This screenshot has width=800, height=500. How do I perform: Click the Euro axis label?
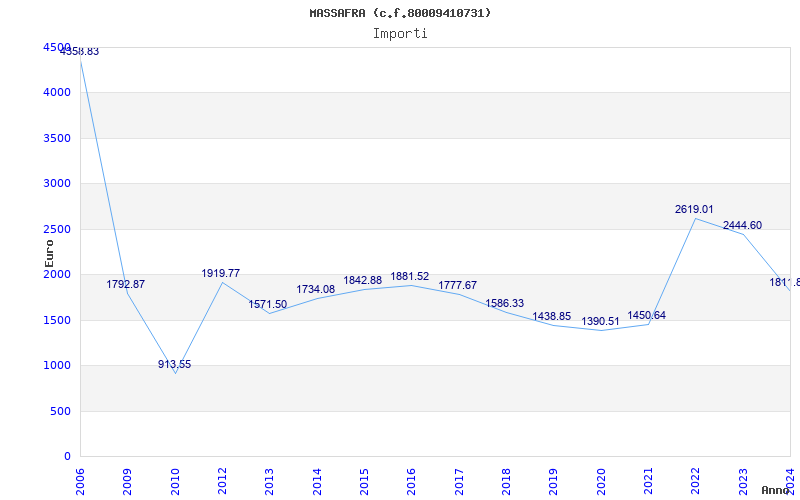[x=49, y=253]
